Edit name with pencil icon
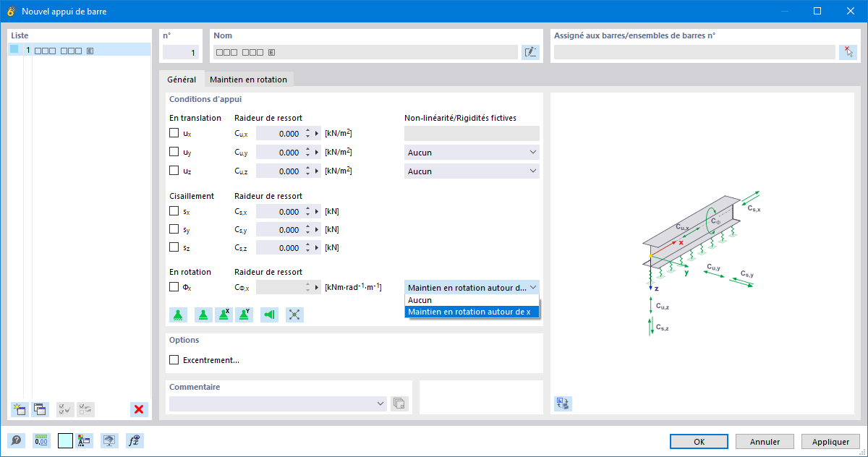The height and width of the screenshot is (457, 868). 530,52
